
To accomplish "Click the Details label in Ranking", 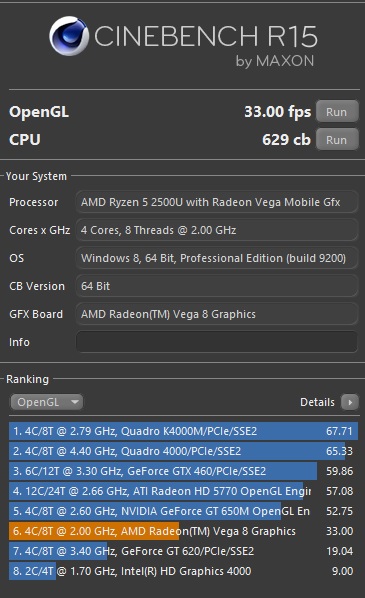I will [x=317, y=402].
